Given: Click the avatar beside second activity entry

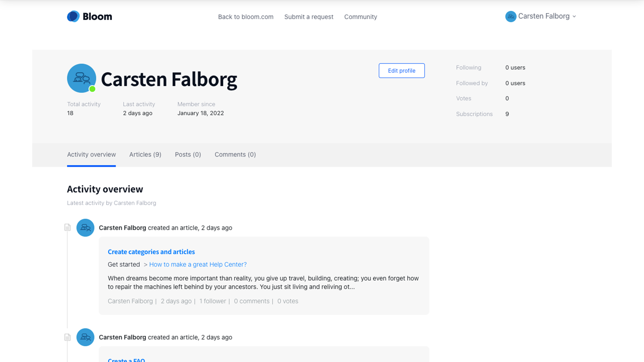Looking at the screenshot, I should point(85,337).
